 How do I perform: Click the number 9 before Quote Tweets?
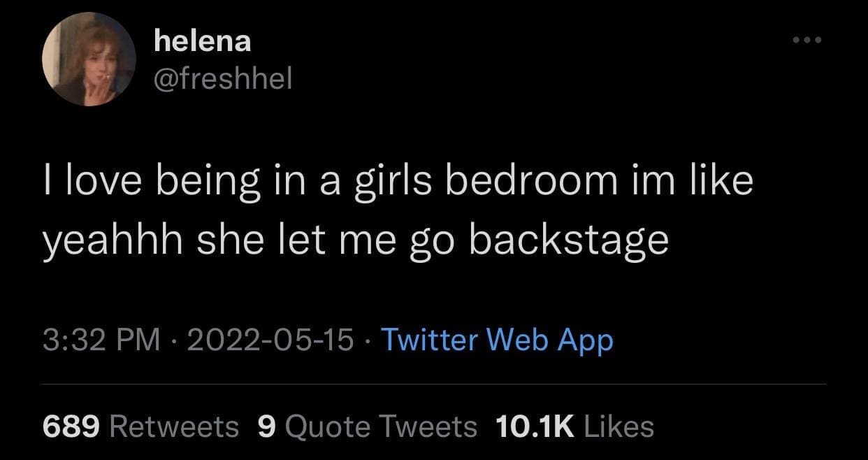[x=266, y=426]
